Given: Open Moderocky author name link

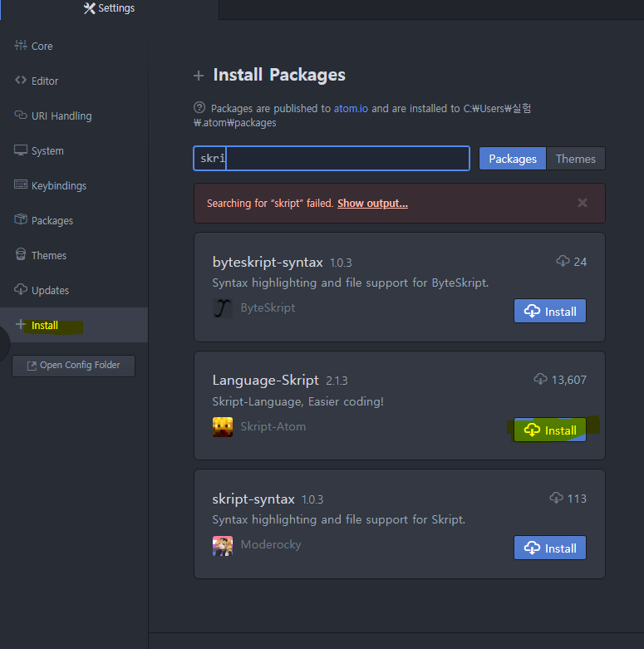Looking at the screenshot, I should coord(271,544).
